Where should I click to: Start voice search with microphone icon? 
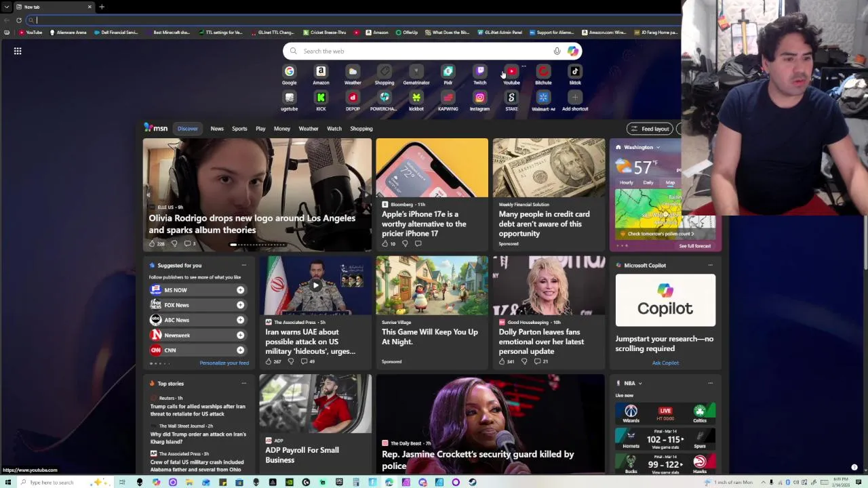pos(557,51)
